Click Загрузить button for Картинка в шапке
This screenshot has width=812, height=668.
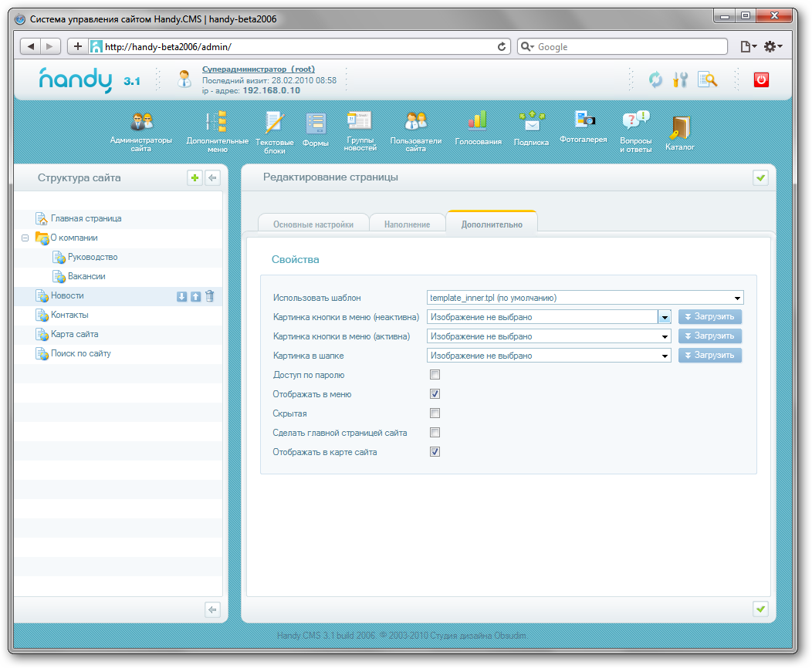(710, 356)
